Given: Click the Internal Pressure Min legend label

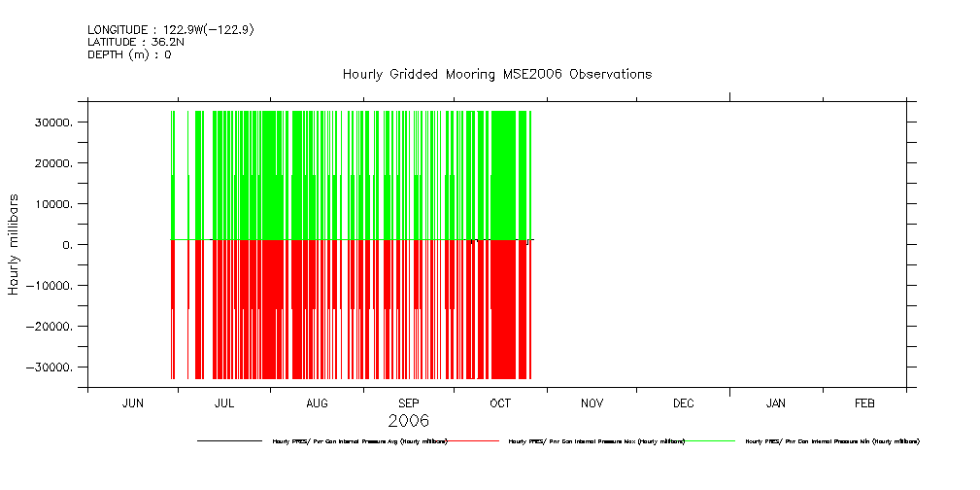Looking at the screenshot, I should pos(831,441).
